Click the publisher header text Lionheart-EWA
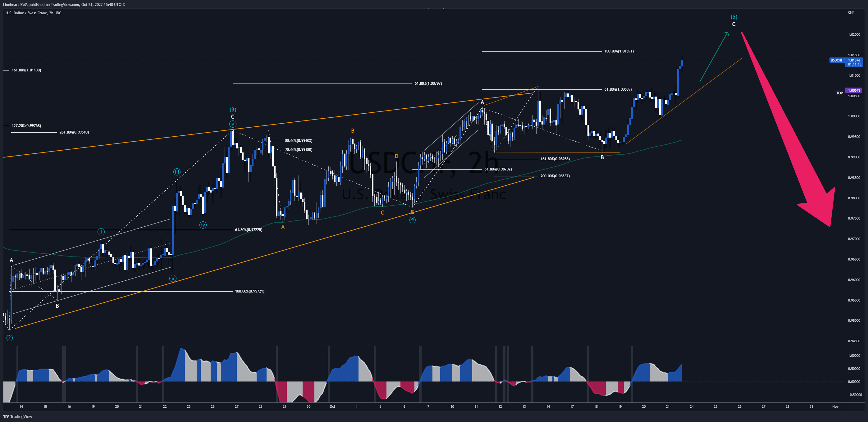This screenshot has width=868, height=422. point(15,4)
